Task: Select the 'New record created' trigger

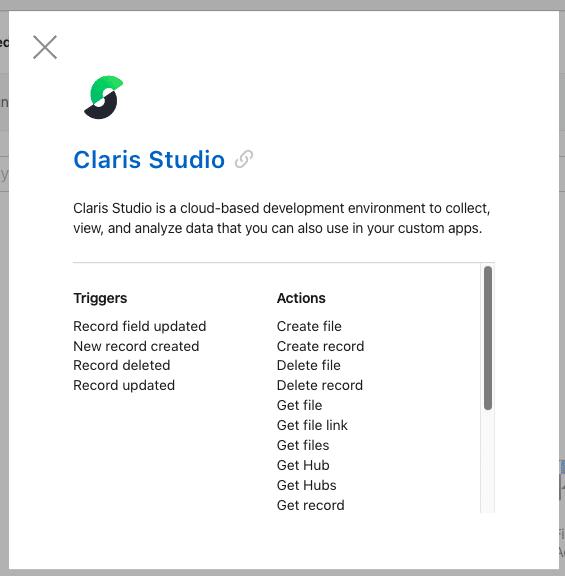Action: coord(136,346)
